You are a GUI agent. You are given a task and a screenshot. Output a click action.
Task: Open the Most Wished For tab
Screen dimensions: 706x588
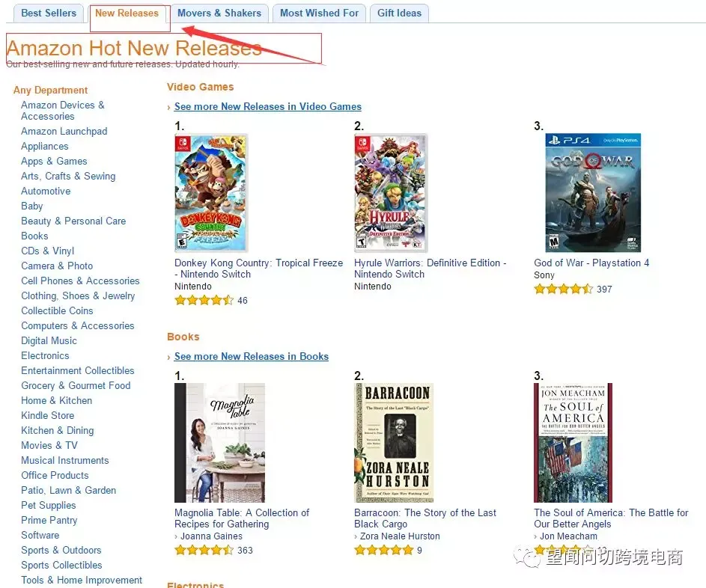coord(319,13)
